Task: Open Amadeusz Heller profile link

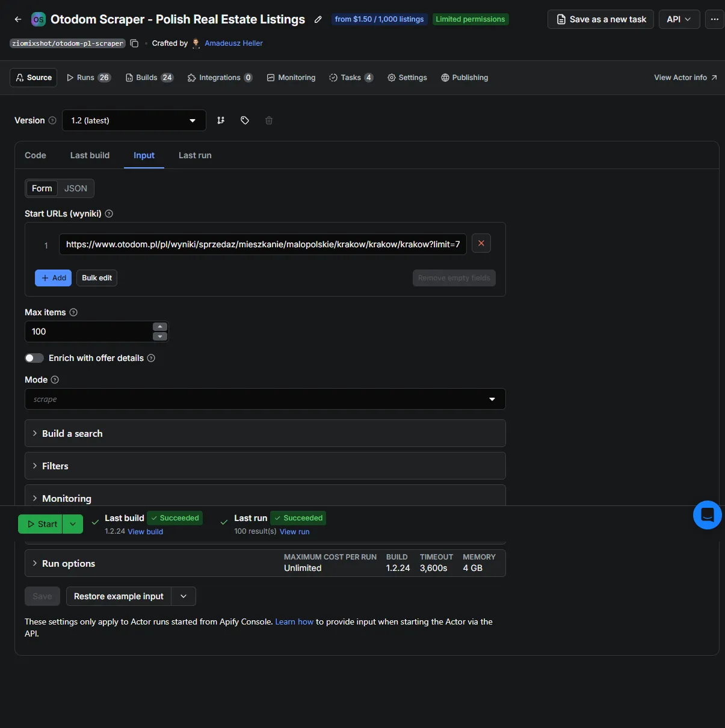Action: pos(233,43)
